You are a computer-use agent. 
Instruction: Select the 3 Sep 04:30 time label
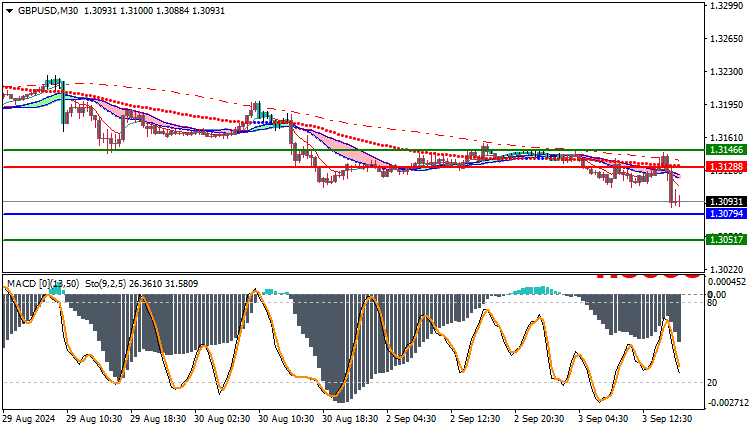coord(603,419)
